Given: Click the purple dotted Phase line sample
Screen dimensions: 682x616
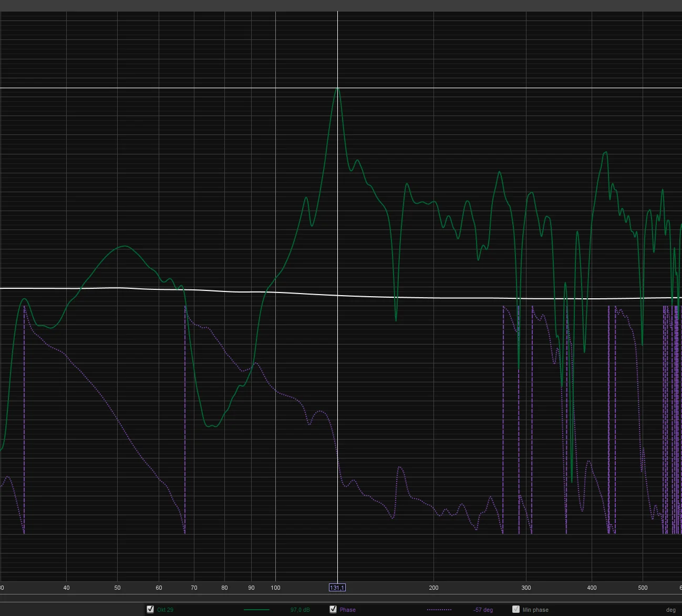Looking at the screenshot, I should (x=439, y=610).
